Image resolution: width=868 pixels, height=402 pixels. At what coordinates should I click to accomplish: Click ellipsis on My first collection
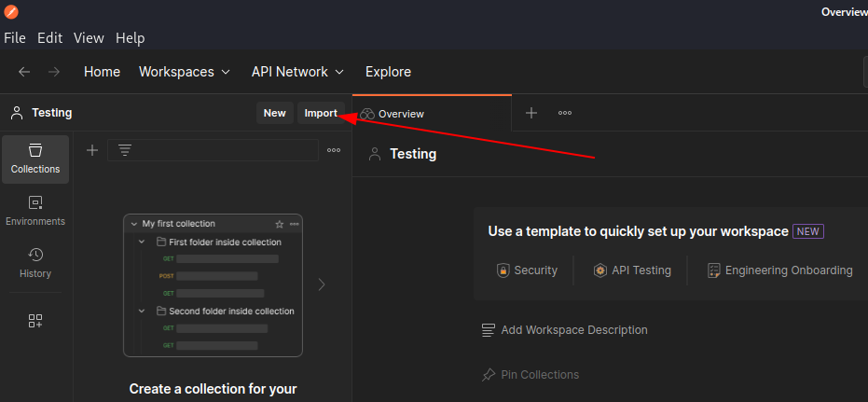coord(295,224)
